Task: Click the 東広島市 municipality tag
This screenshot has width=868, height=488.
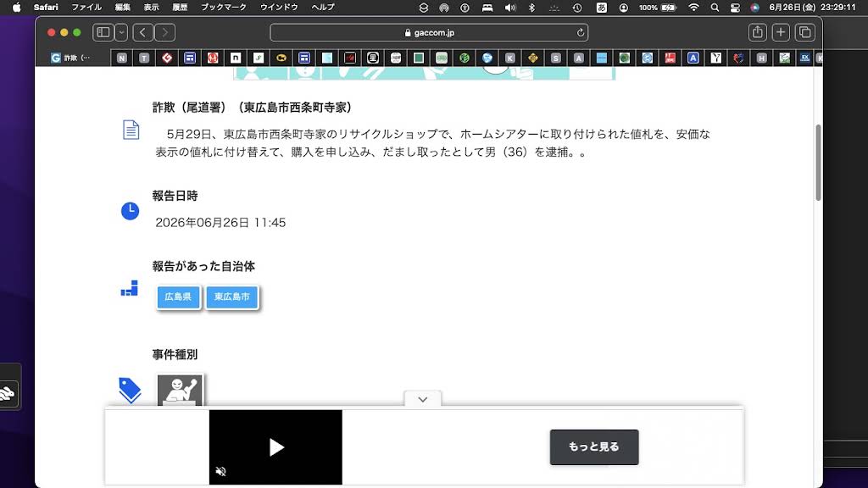Action: [232, 297]
